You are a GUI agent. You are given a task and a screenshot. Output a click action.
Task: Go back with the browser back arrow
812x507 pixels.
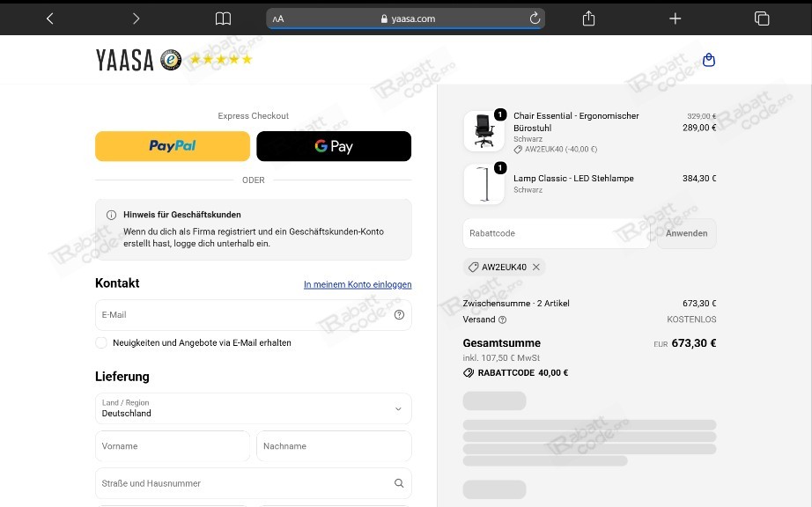point(49,18)
